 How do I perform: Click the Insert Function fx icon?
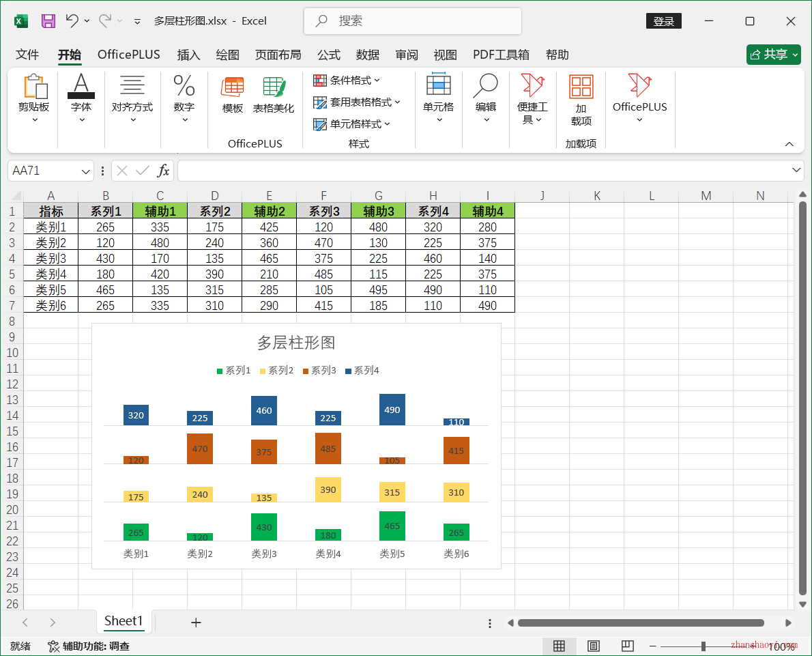tap(163, 171)
